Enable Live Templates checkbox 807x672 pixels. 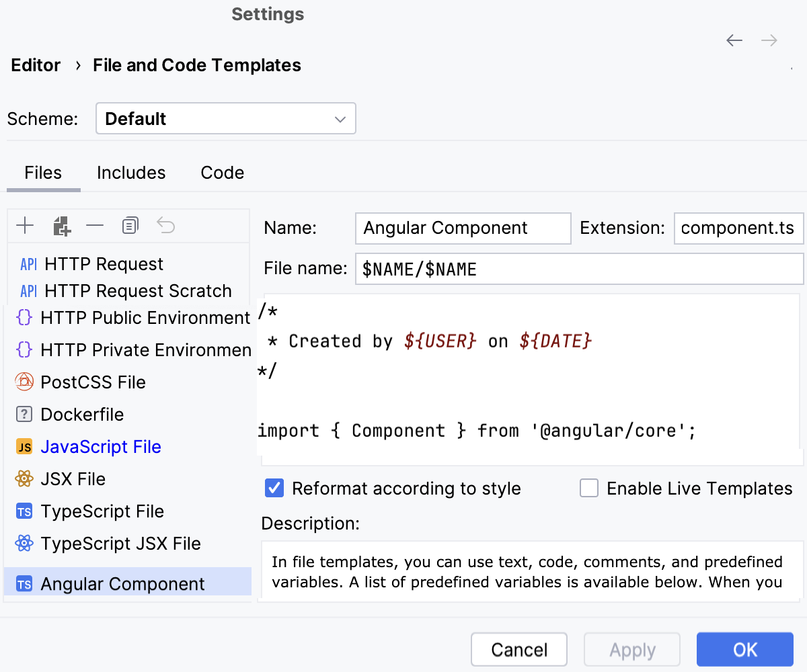tap(589, 488)
